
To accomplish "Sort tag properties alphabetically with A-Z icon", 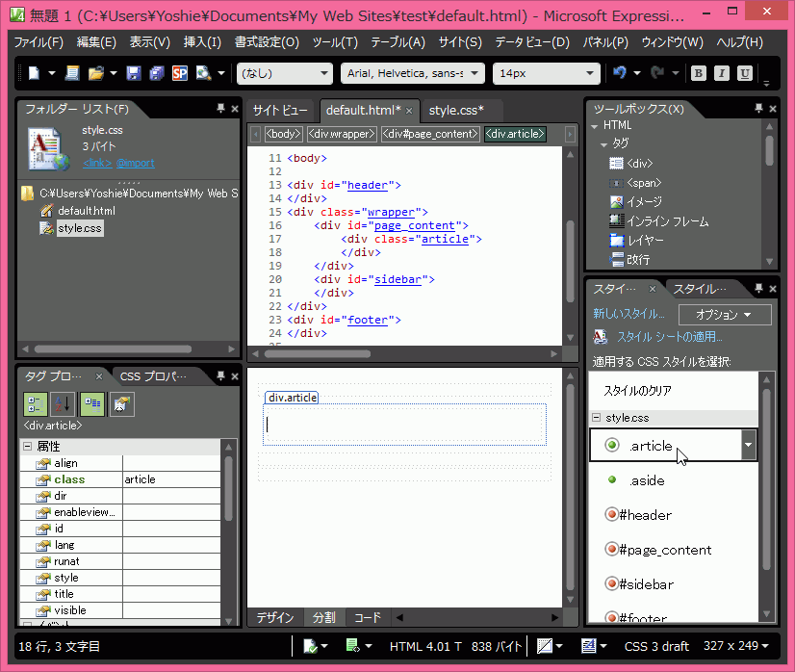I will 63,404.
